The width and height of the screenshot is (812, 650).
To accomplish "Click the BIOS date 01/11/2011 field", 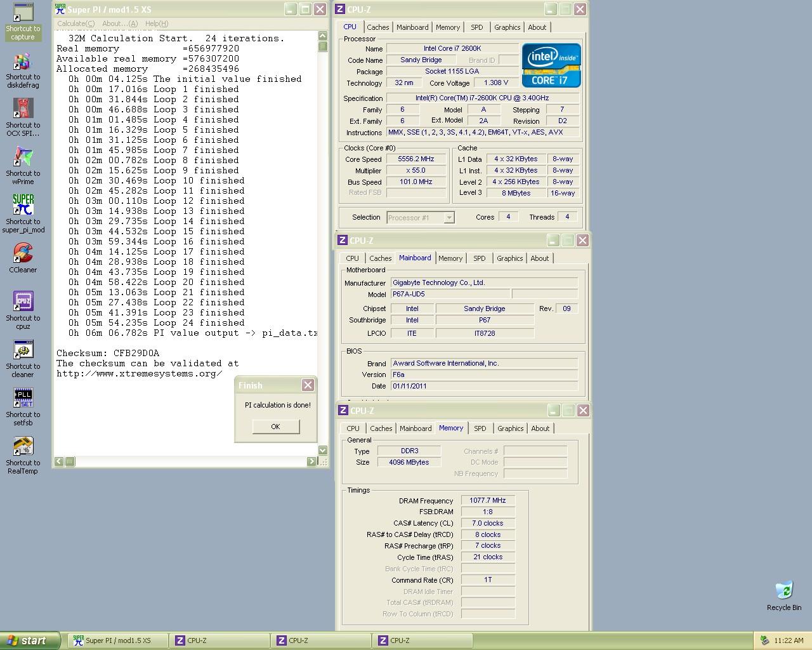I will pyautogui.click(x=484, y=386).
